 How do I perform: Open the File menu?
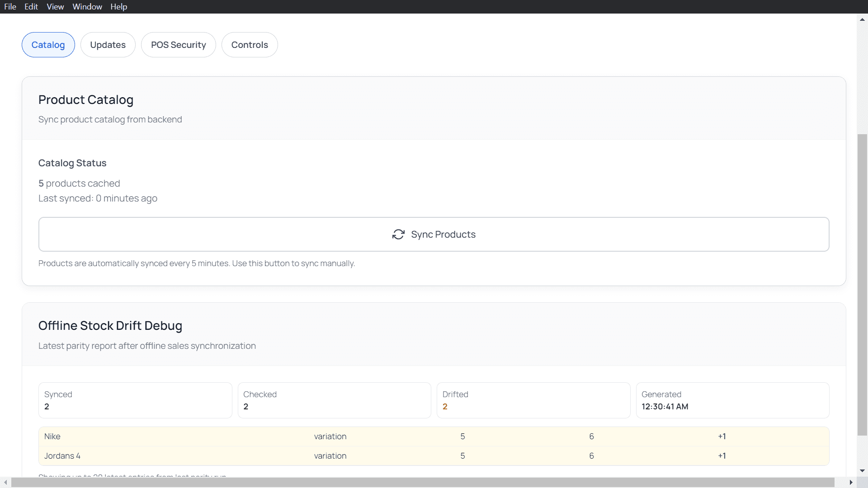coord(10,7)
